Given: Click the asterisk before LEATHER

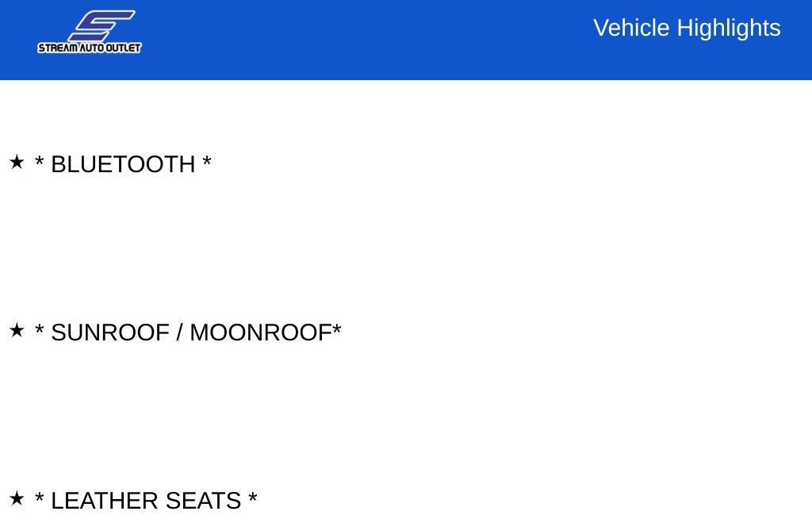Looking at the screenshot, I should pos(39,496).
